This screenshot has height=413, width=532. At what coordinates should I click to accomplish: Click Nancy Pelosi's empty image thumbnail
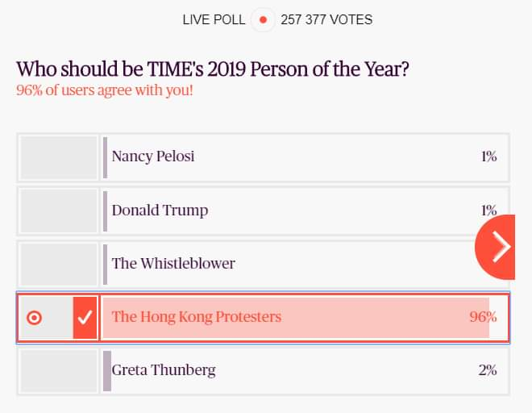(58, 157)
